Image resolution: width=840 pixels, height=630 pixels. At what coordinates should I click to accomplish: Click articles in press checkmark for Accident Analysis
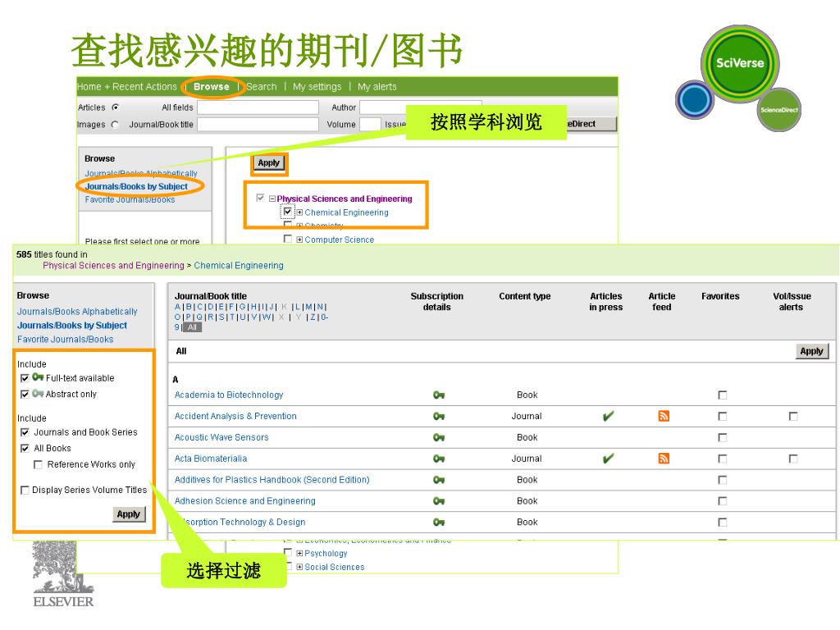(x=607, y=416)
